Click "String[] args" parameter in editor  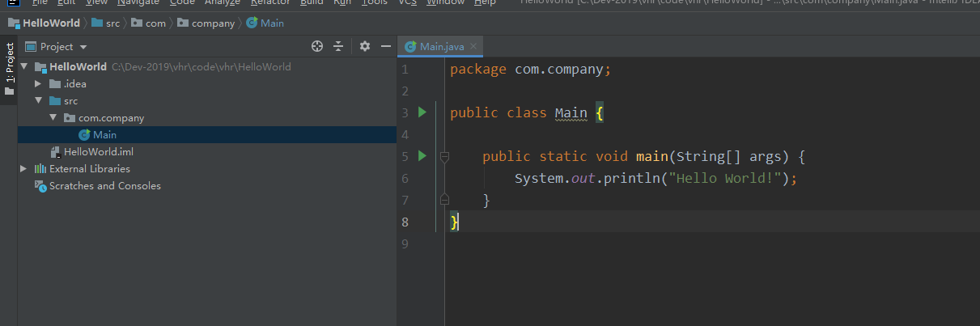(729, 156)
